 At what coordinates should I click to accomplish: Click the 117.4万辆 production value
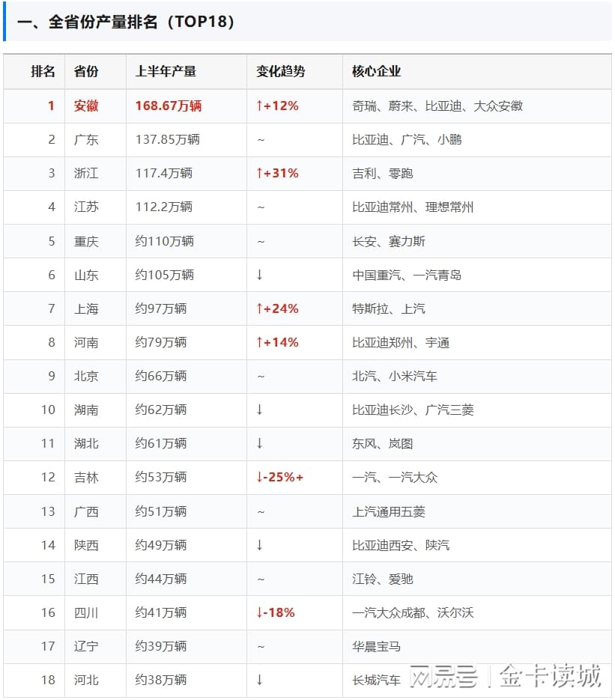click(164, 173)
